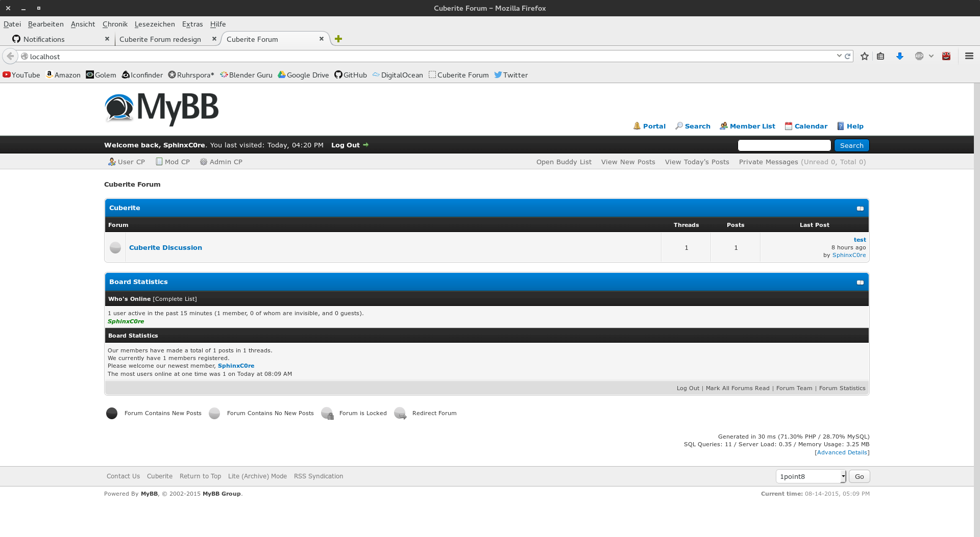Image resolution: width=980 pixels, height=537 pixels.
Task: Click Open Buddy List link
Action: 564,162
